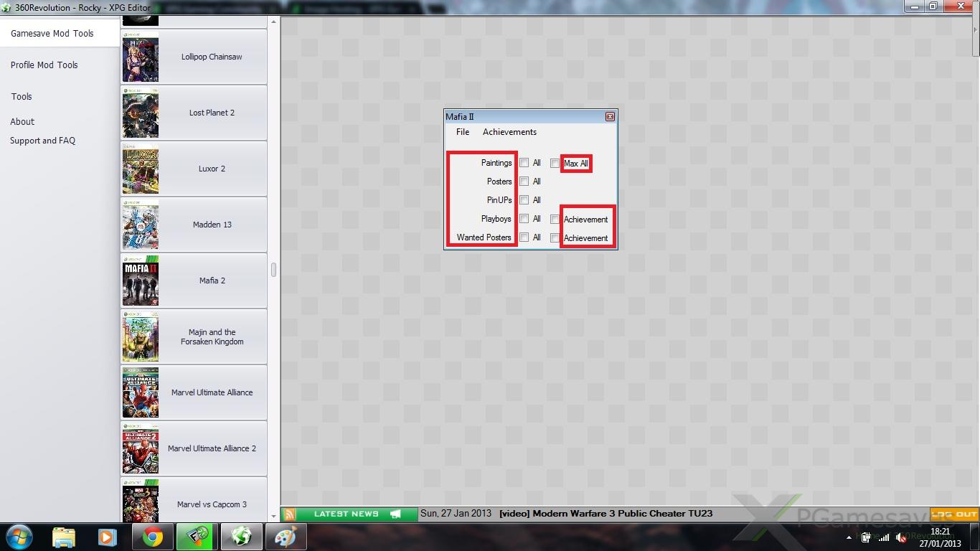Open the Support and FAQ link

tap(42, 141)
